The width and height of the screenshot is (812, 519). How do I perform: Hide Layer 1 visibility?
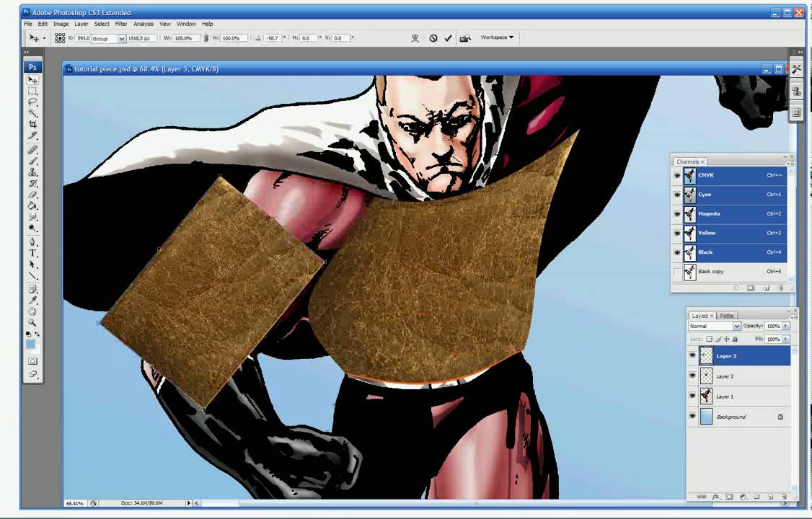click(692, 396)
